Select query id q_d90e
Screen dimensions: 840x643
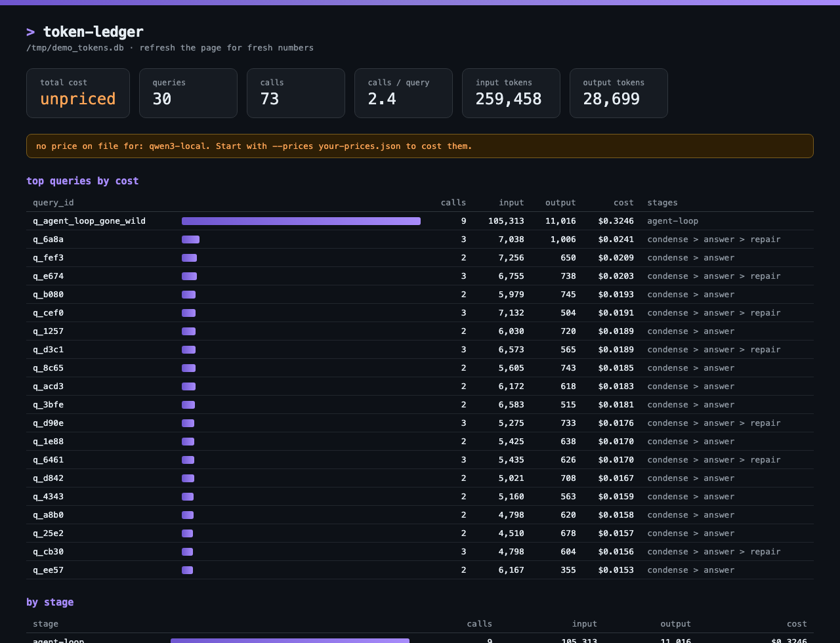click(48, 423)
